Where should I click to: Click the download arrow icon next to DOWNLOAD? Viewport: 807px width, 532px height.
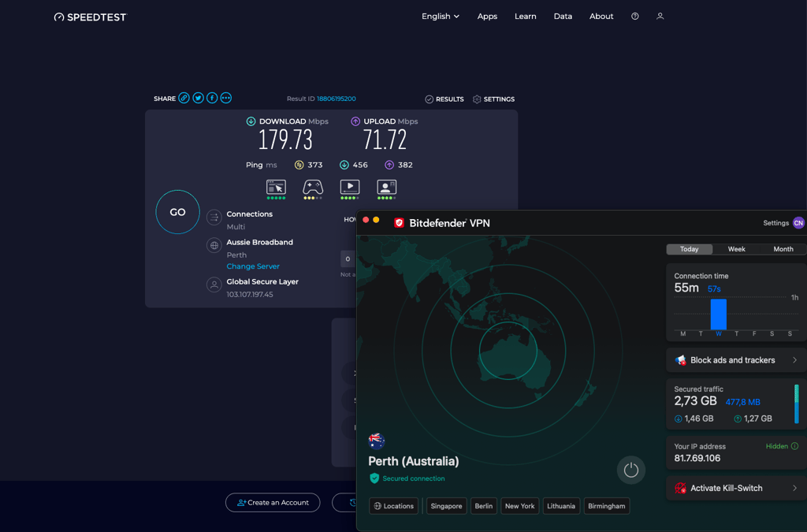point(251,121)
